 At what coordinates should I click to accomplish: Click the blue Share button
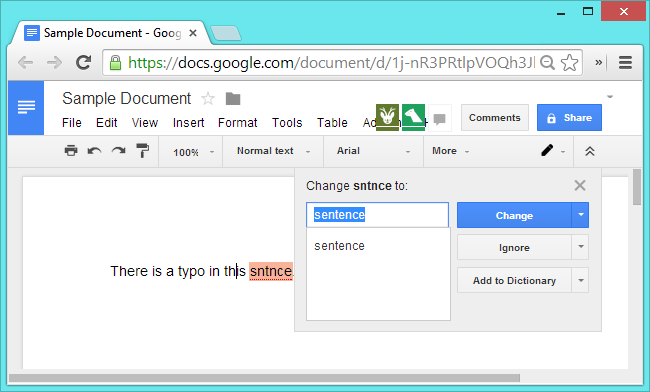(x=569, y=118)
